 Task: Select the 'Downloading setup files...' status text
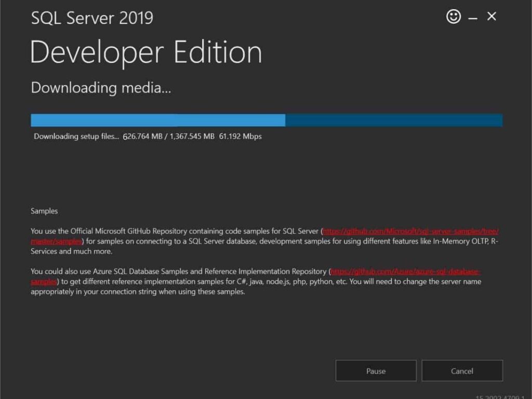76,137
